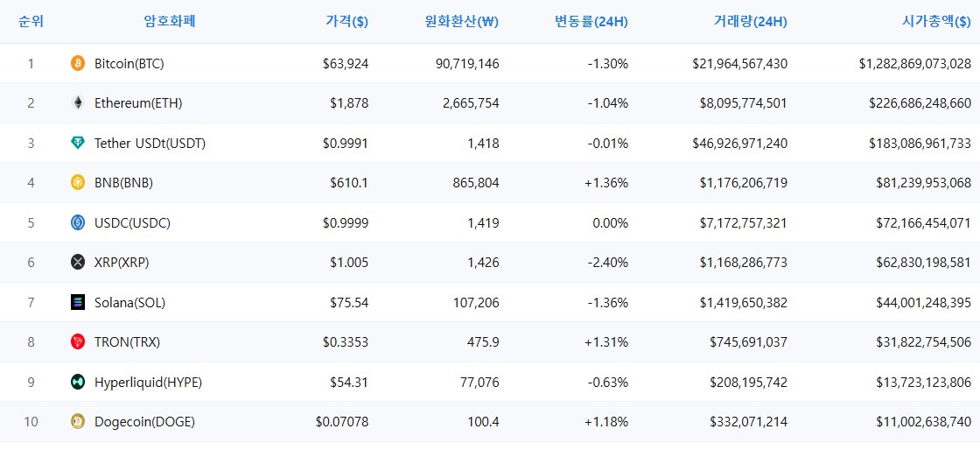Click Ethereum 24H change -1.04%
This screenshot has width=980, height=450.
(608, 103)
